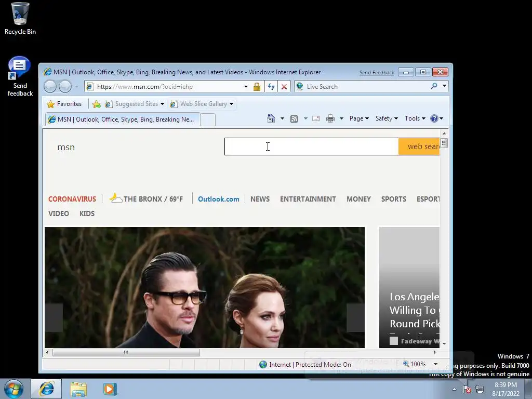Click the Action Center flag tray icon

point(467,390)
